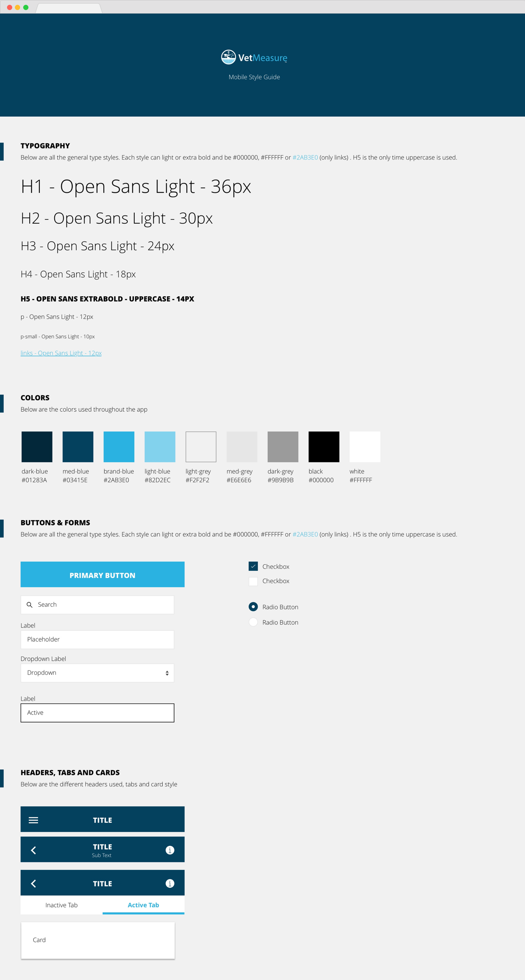Click back arrow in header above the tabs
Image resolution: width=525 pixels, height=980 pixels.
pyautogui.click(x=33, y=883)
